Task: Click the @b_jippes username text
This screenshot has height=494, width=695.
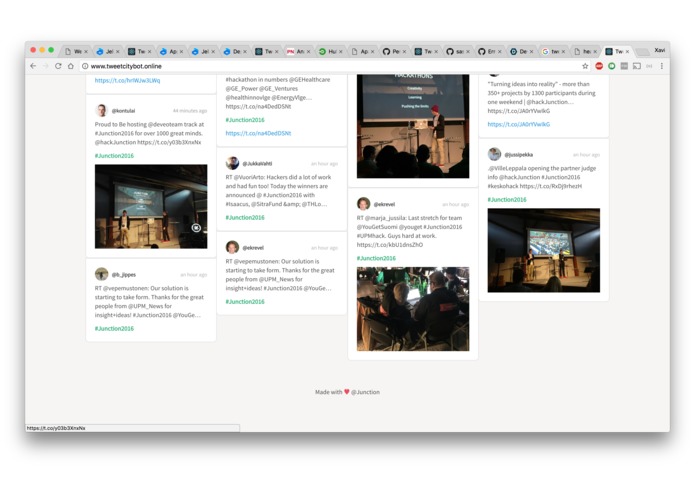Action: pos(124,275)
